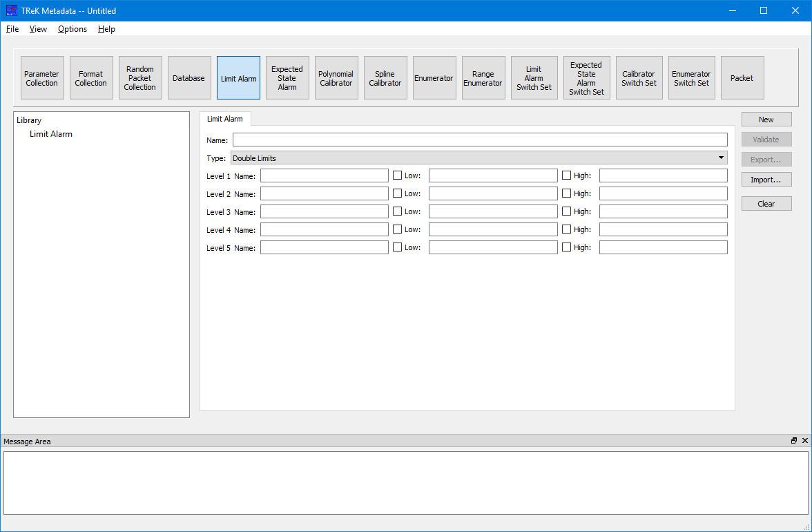
Task: Select the Polynomial Calibrator tool
Action: click(336, 78)
